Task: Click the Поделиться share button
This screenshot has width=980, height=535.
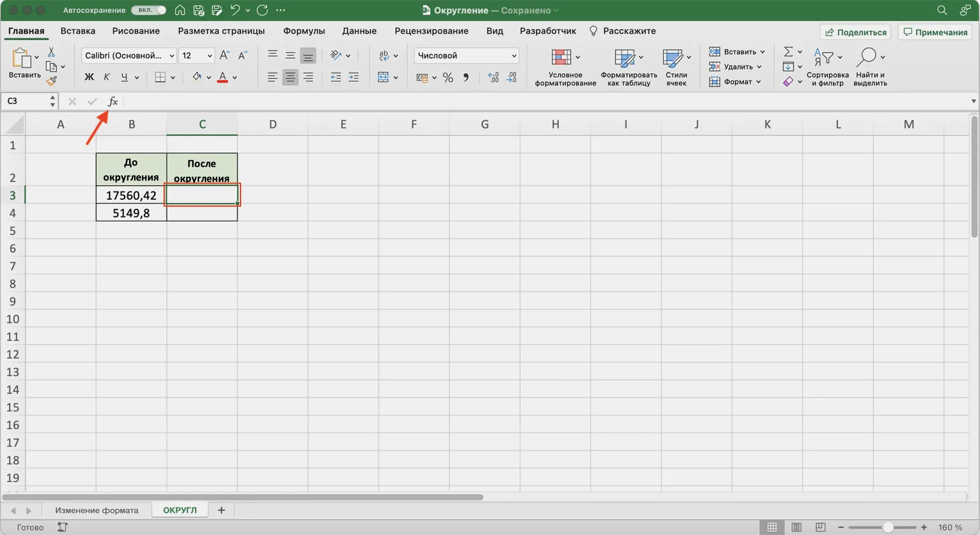Action: [x=856, y=32]
